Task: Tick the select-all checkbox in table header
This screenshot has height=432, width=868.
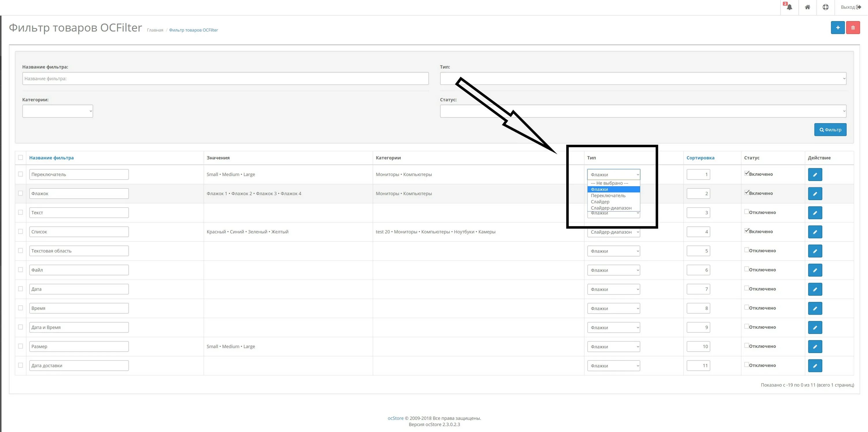Action: pos(21,157)
